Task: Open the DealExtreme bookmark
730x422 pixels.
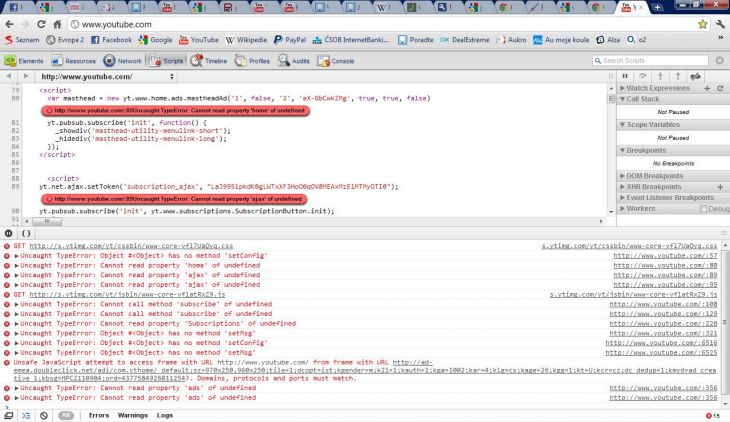Action: pos(465,40)
